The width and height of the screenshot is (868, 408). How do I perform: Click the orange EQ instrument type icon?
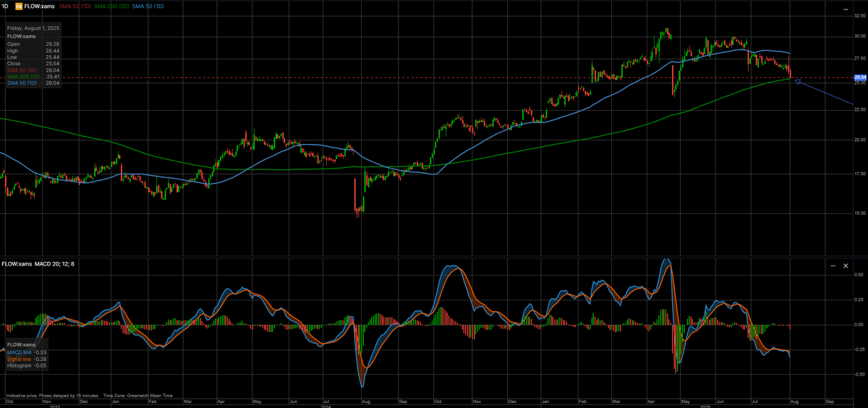tap(19, 6)
